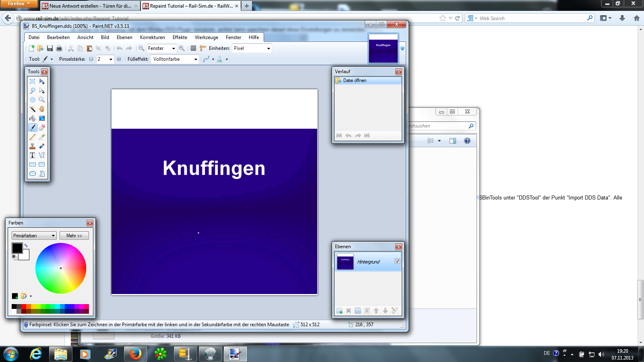Open the Primärfarben dropdown

click(x=34, y=236)
